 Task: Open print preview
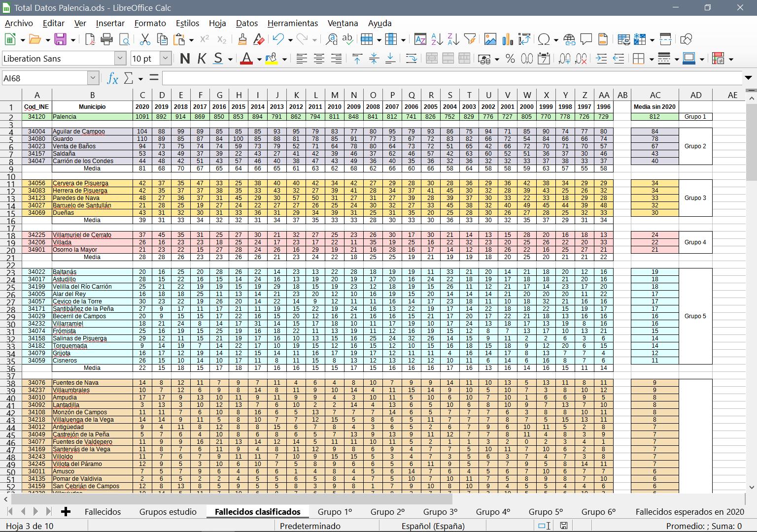pyautogui.click(x=124, y=39)
